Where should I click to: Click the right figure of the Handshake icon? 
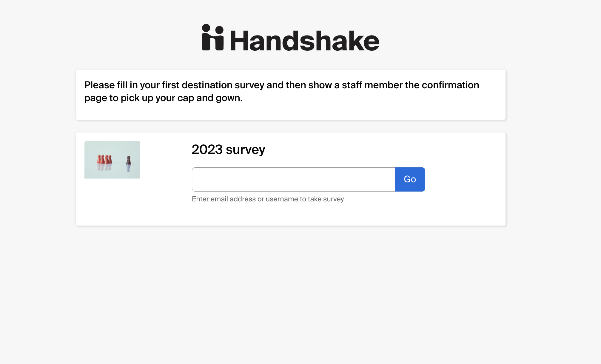pyautogui.click(x=219, y=39)
